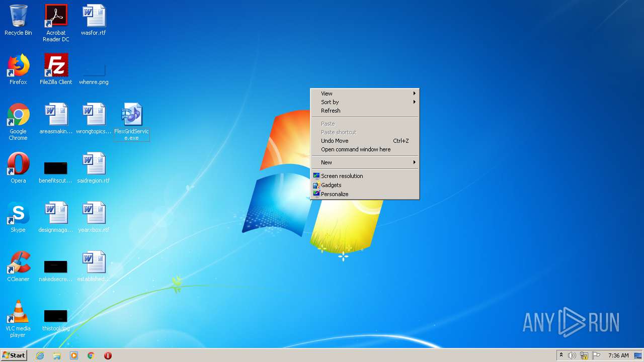
Task: Open Internet Explorer from taskbar
Action: tap(40, 355)
